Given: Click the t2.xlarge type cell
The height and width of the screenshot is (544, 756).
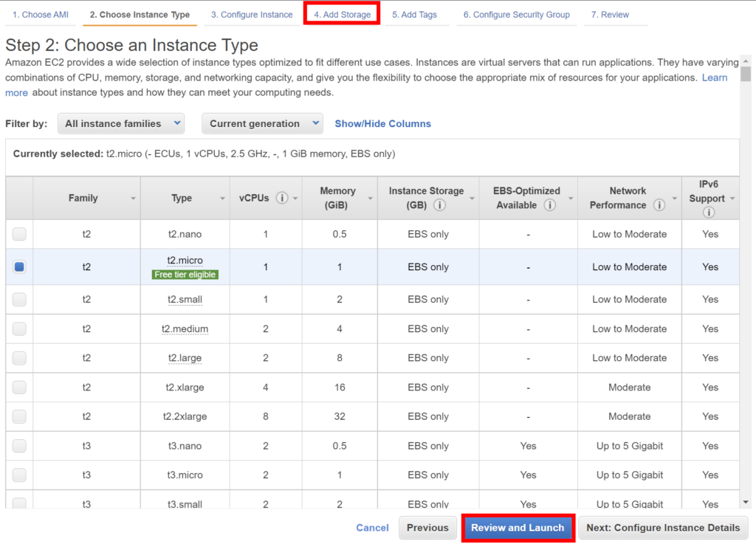Looking at the screenshot, I should click(x=185, y=388).
